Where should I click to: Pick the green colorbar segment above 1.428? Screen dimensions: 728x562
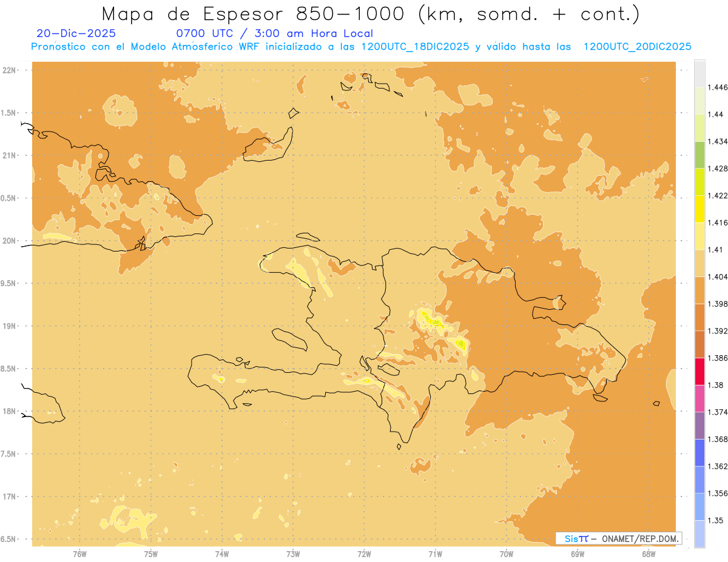(x=699, y=155)
